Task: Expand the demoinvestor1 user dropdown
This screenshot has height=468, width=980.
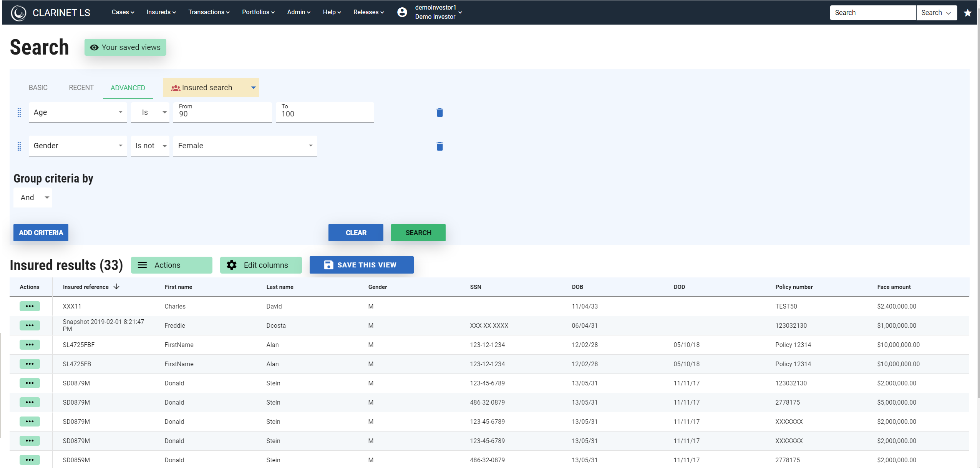Action: (438, 12)
